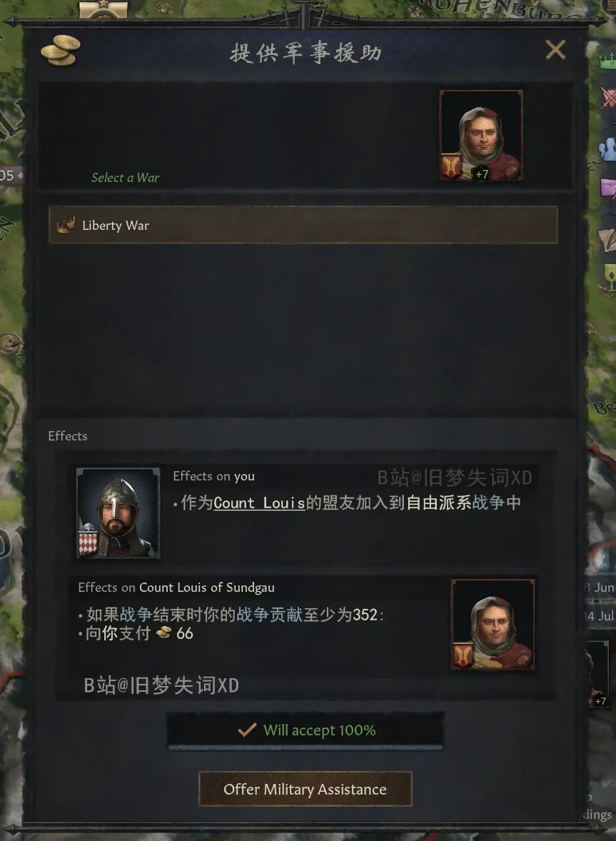Click the red-white checkered coat of arms
The height and width of the screenshot is (841, 616).
pos(88,540)
